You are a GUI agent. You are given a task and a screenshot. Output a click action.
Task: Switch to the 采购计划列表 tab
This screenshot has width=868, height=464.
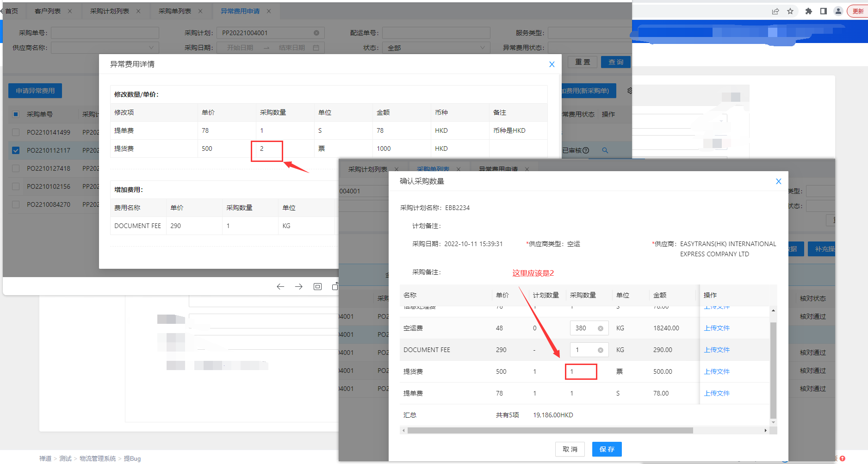tap(110, 11)
